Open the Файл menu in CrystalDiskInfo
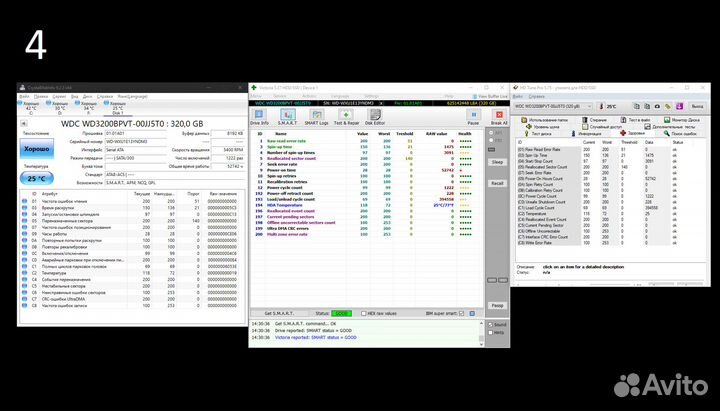The height and width of the screenshot is (411, 720). 24,94
